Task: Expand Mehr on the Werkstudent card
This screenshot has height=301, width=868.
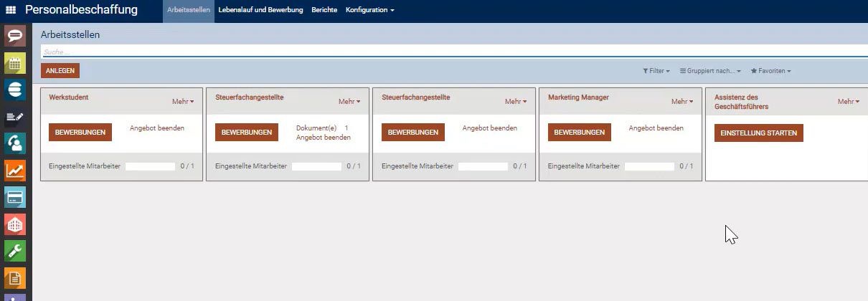Action: (x=183, y=102)
